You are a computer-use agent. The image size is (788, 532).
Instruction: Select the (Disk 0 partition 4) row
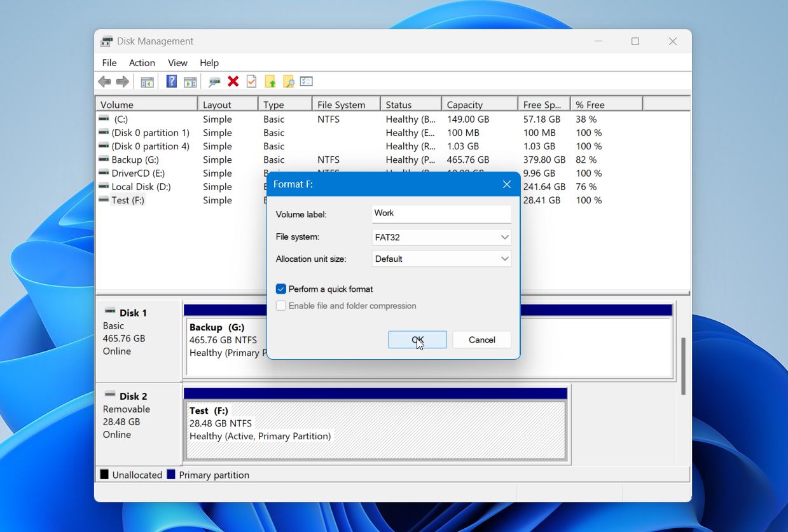point(392,146)
